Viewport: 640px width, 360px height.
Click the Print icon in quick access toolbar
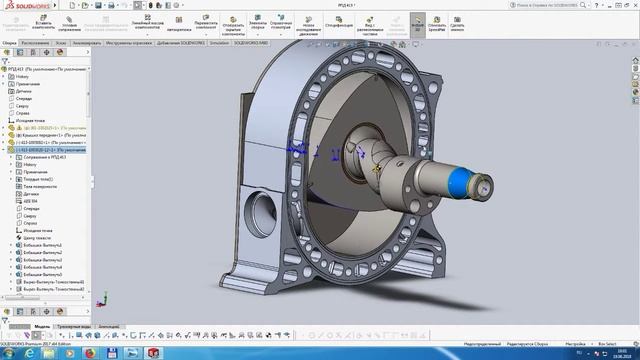(x=111, y=5)
